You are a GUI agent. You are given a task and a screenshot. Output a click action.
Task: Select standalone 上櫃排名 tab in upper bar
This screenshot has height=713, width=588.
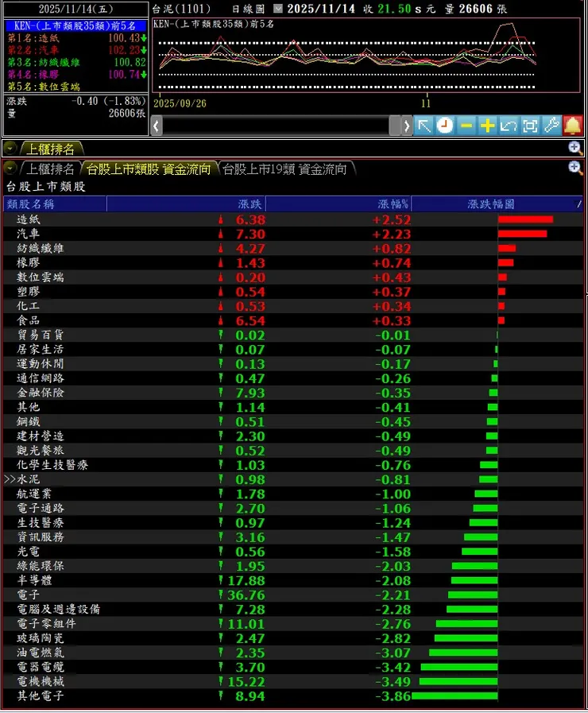click(x=51, y=149)
